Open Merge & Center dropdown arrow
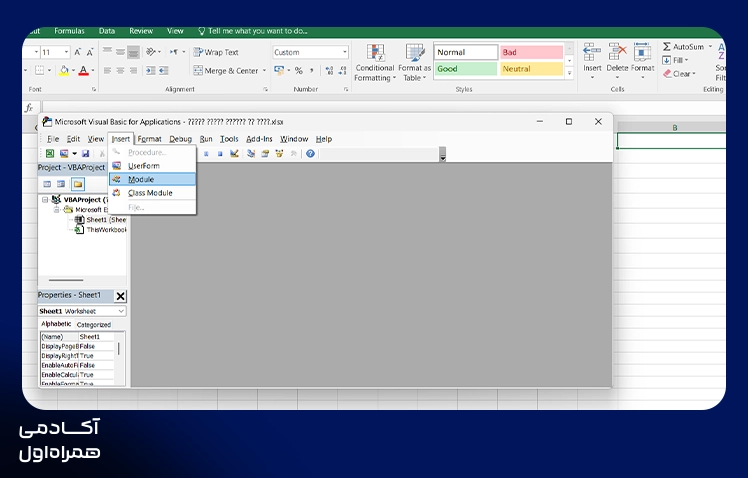 tap(264, 71)
